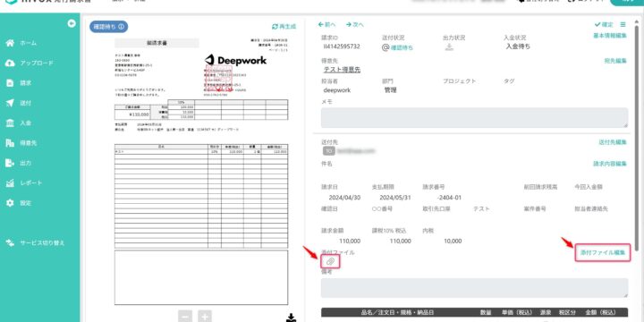
Task: Open the hamburger menu beside 確定
Action: pyautogui.click(x=623, y=25)
